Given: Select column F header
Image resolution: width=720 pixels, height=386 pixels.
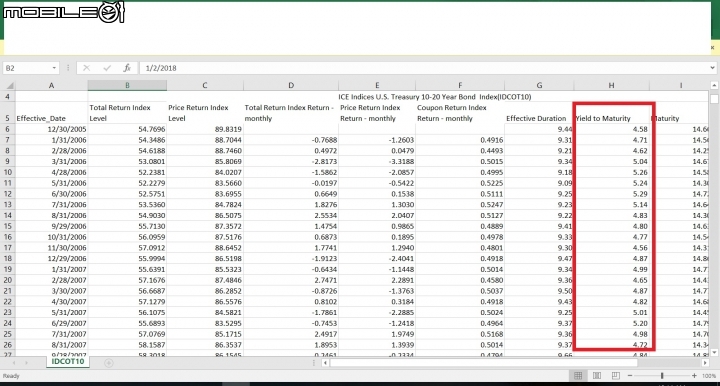Looking at the screenshot, I should pyautogui.click(x=460, y=85).
